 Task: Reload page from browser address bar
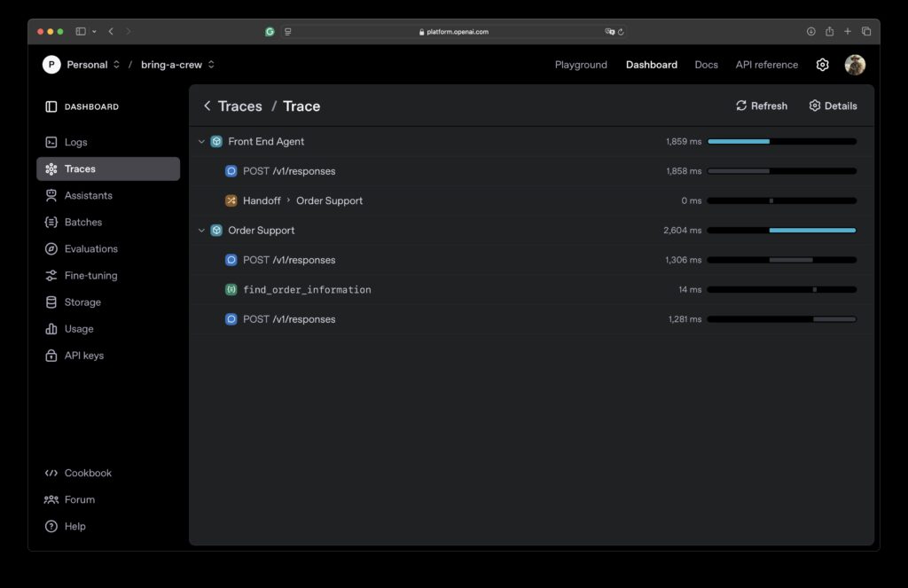pos(621,32)
